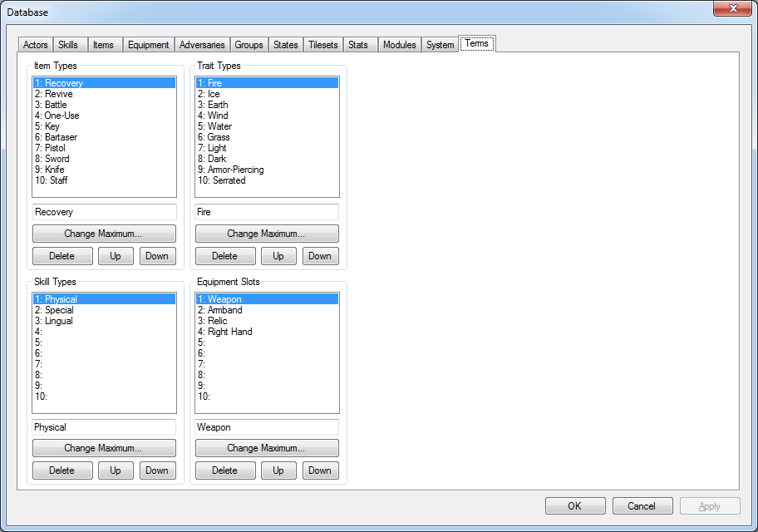Viewport: 758px width, 532px height.
Task: Click the Item Types name field
Action: pyautogui.click(x=104, y=212)
